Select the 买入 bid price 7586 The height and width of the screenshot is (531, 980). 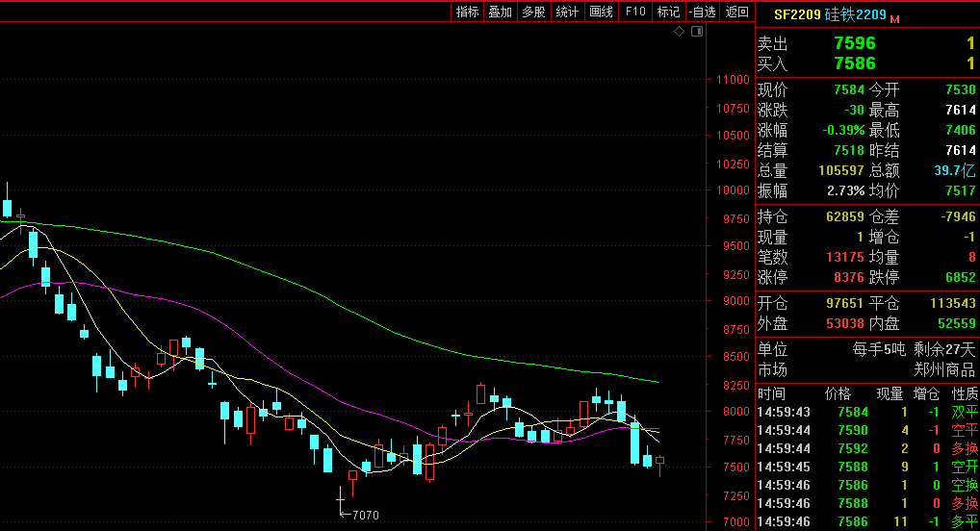click(854, 63)
